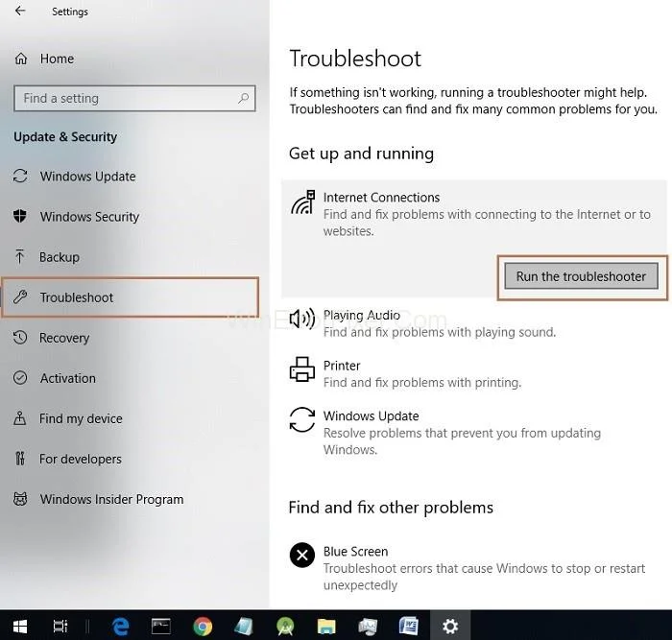Click the Activation checkmark circle icon
The image size is (672, 640).
pyautogui.click(x=20, y=378)
